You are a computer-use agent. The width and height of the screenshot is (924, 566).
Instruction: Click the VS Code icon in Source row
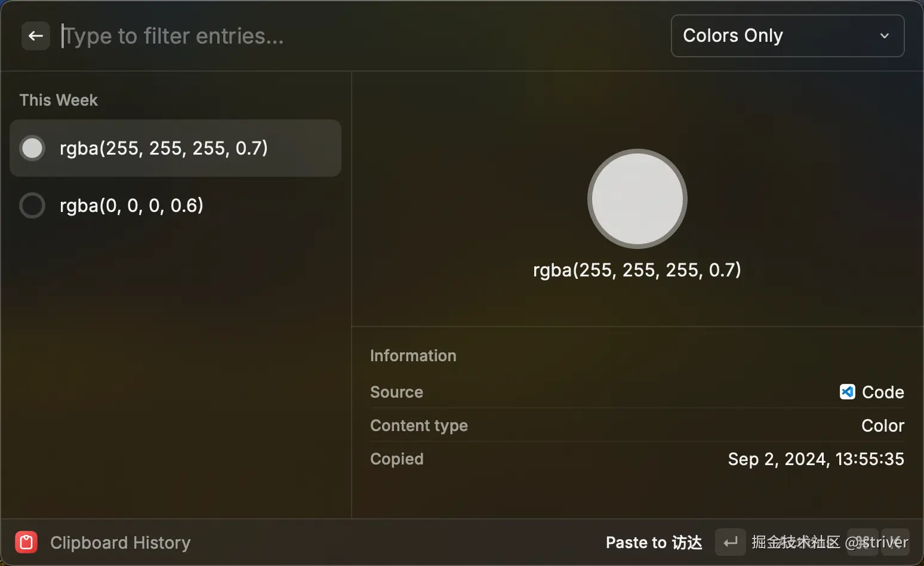[x=847, y=392]
